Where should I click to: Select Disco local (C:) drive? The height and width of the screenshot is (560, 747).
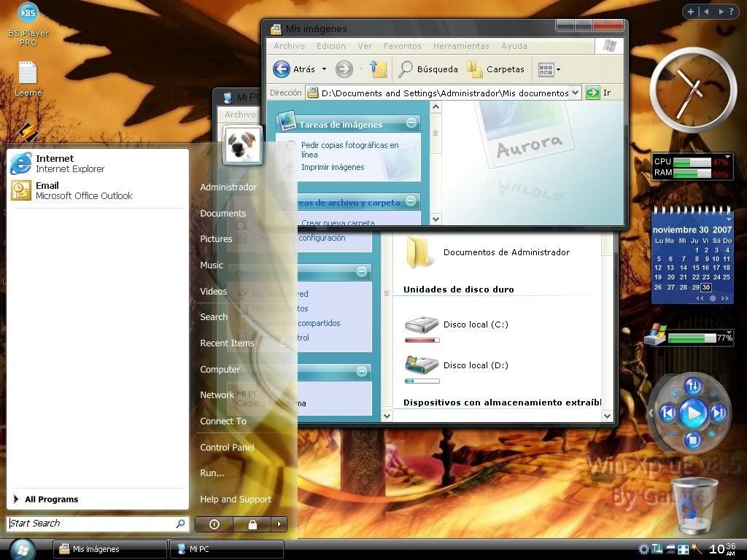click(x=457, y=329)
